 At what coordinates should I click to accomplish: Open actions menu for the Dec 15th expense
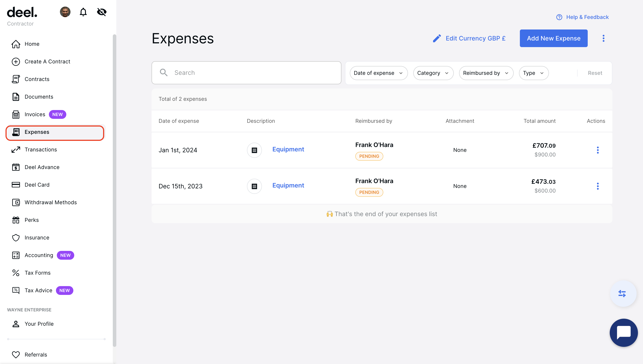click(598, 186)
